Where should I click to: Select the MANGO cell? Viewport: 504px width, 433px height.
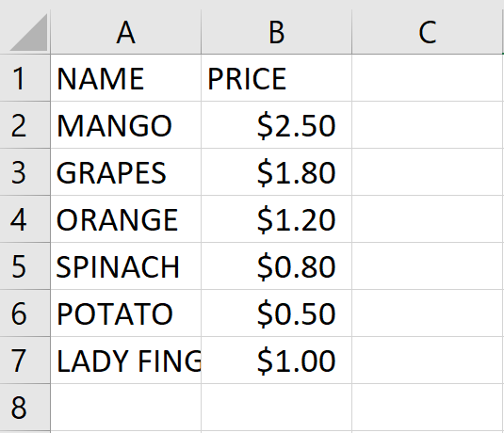(x=125, y=125)
